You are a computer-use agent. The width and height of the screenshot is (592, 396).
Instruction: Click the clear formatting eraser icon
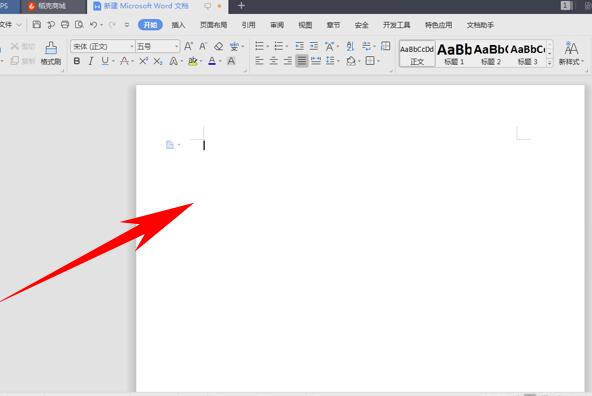point(219,46)
